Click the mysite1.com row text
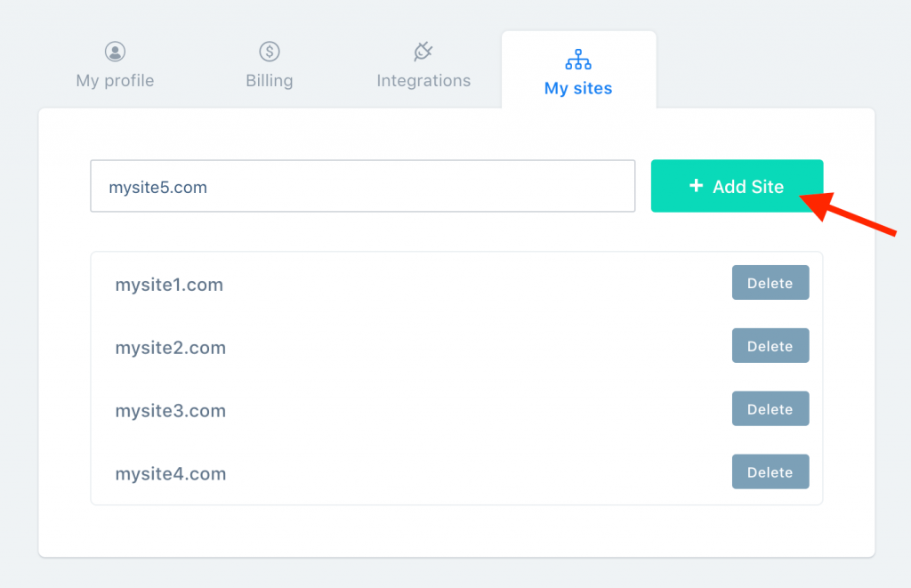Screen dimensions: 911x588 pos(169,285)
